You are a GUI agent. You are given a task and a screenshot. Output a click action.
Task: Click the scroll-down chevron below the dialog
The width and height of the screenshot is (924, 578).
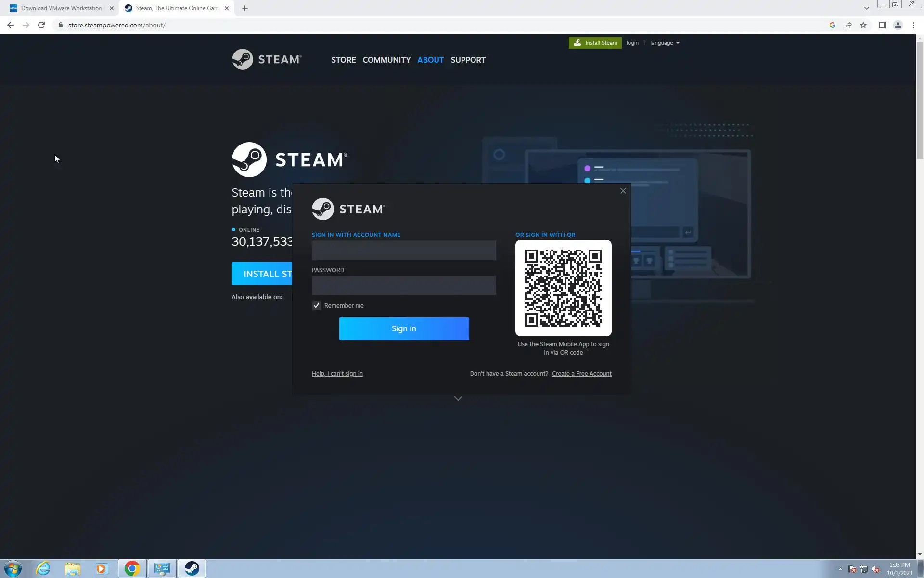(x=458, y=399)
